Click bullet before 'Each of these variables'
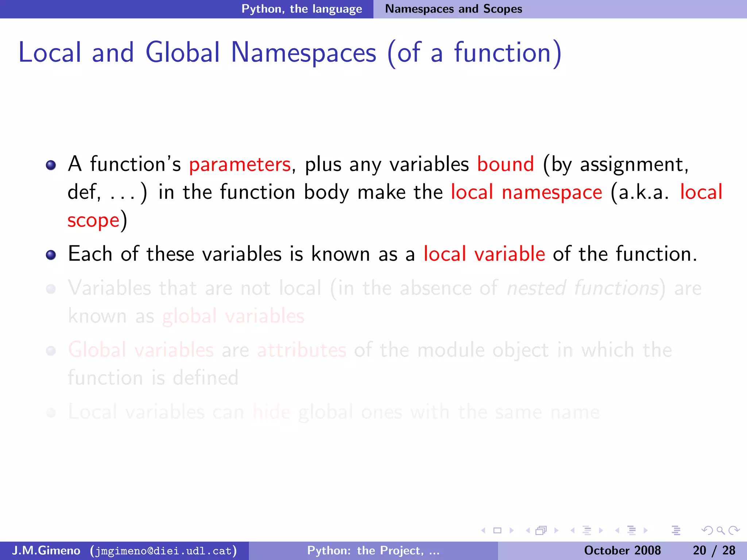 pyautogui.click(x=51, y=255)
